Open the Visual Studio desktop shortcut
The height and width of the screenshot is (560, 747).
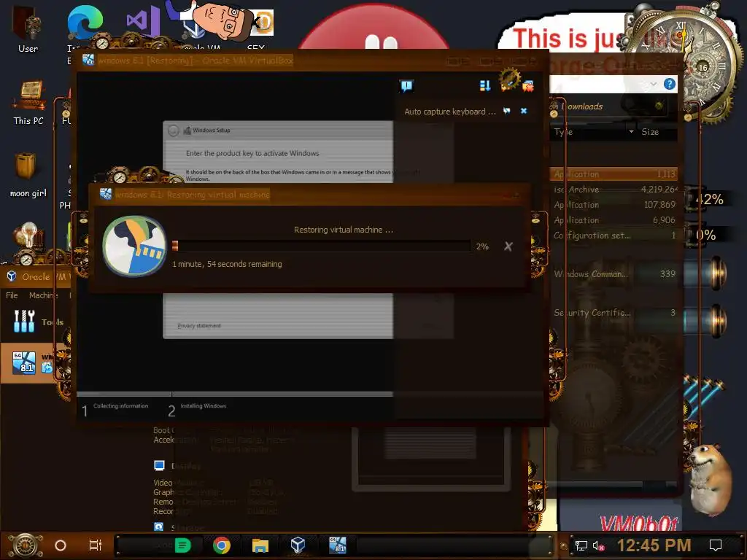click(142, 21)
